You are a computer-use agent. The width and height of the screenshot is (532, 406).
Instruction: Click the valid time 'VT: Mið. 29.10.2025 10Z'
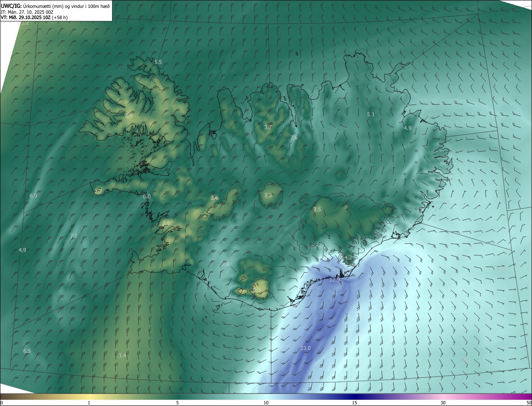point(26,17)
